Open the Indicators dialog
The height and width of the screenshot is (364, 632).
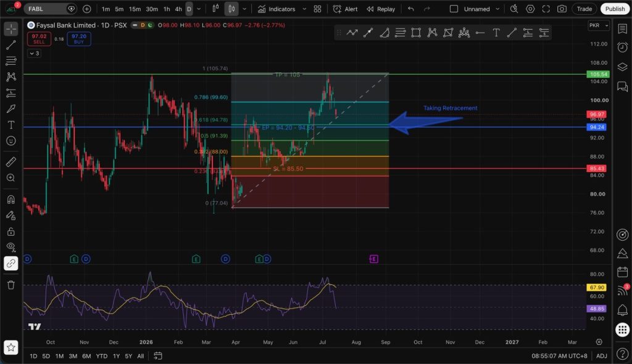click(x=277, y=9)
